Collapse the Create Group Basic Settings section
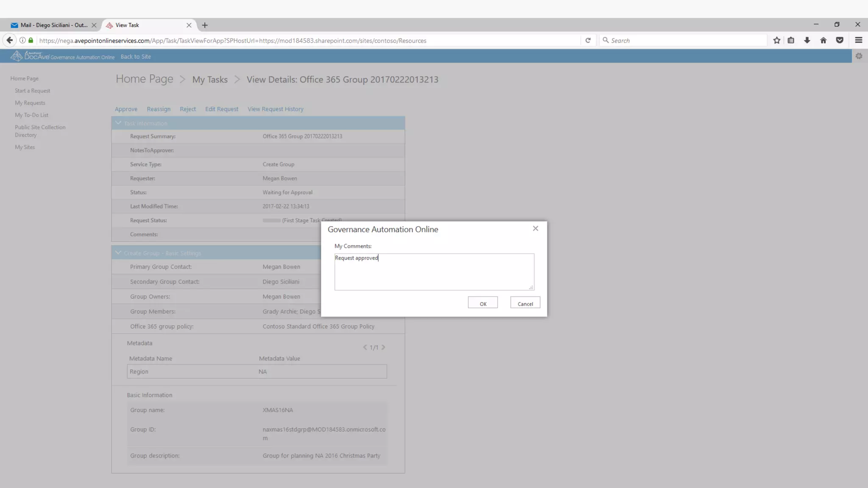Viewport: 868px width, 488px height. click(118, 253)
